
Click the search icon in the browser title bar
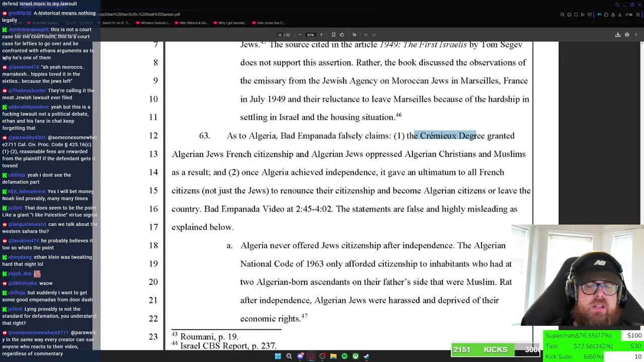tap(618, 5)
